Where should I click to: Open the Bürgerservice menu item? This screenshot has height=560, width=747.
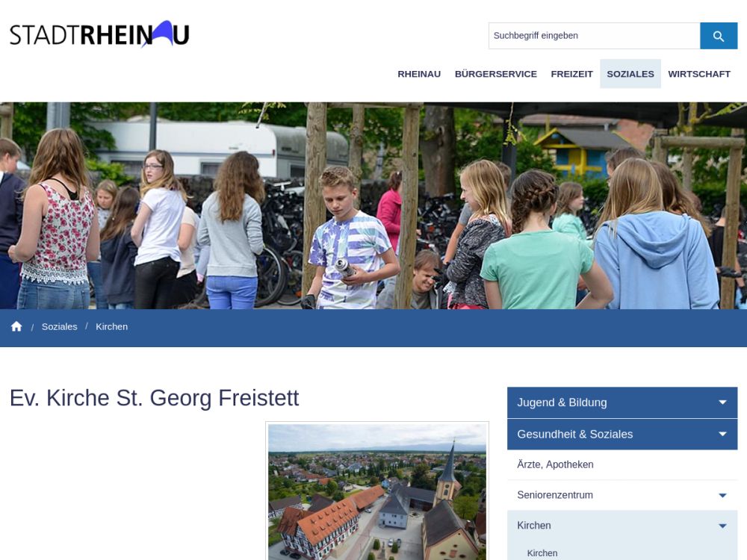pos(496,74)
